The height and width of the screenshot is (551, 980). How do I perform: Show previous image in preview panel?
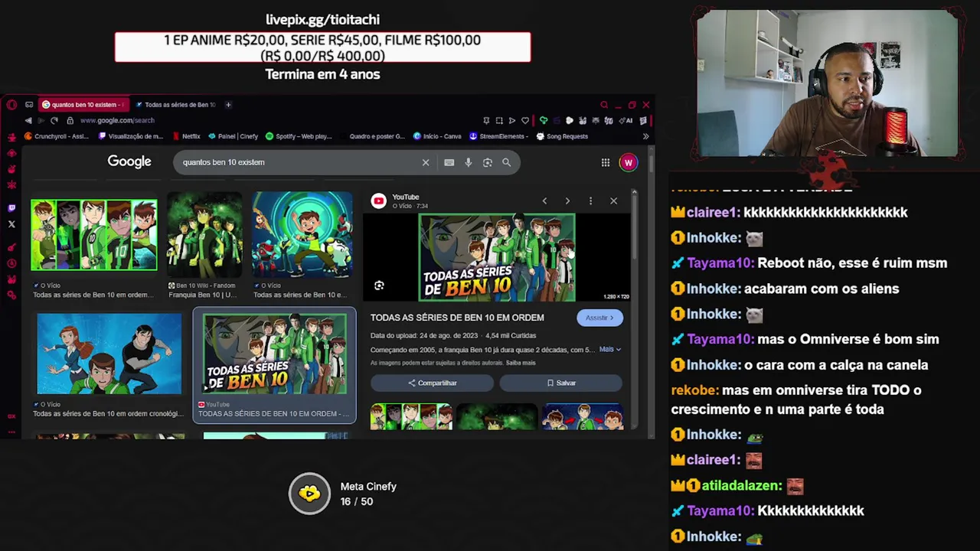coord(544,201)
